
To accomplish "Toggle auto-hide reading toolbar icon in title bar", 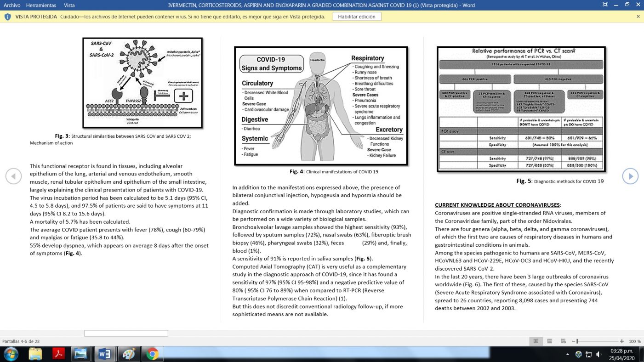I will click(x=605, y=5).
